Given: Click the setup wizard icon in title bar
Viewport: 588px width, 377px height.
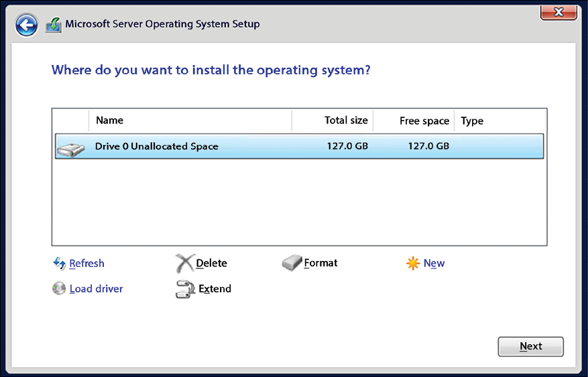Looking at the screenshot, I should click(x=54, y=25).
